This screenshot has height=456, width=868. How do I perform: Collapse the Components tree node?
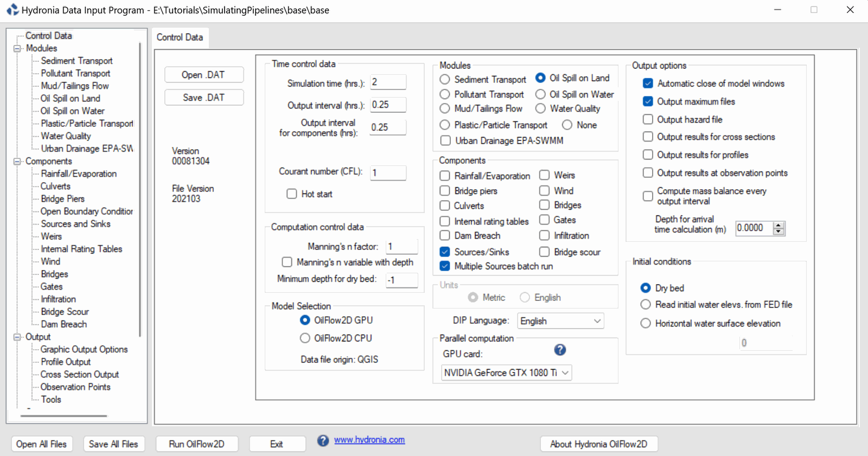point(17,161)
